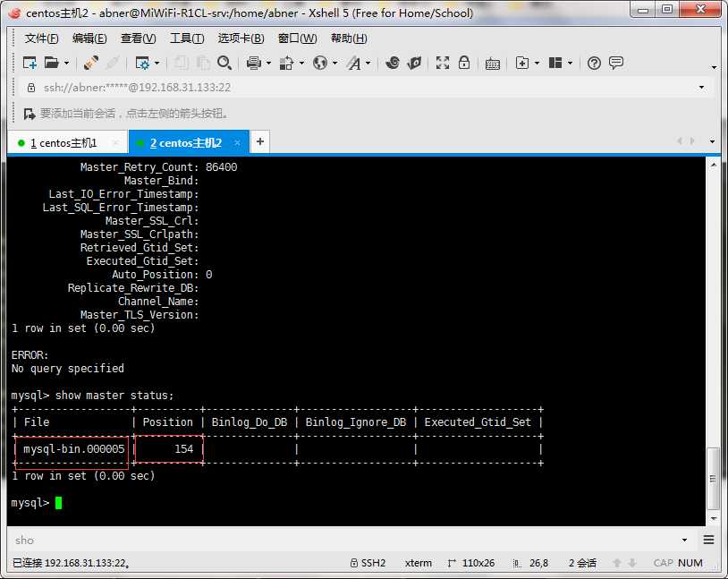Expand the properties icon dropdown arrow
Viewport: 728px width, 579px height.
click(157, 63)
